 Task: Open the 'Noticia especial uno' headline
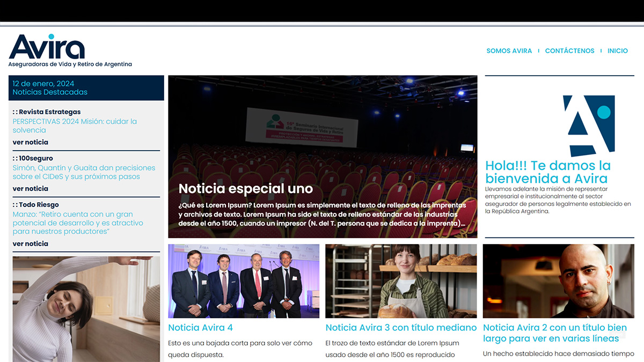tap(245, 189)
